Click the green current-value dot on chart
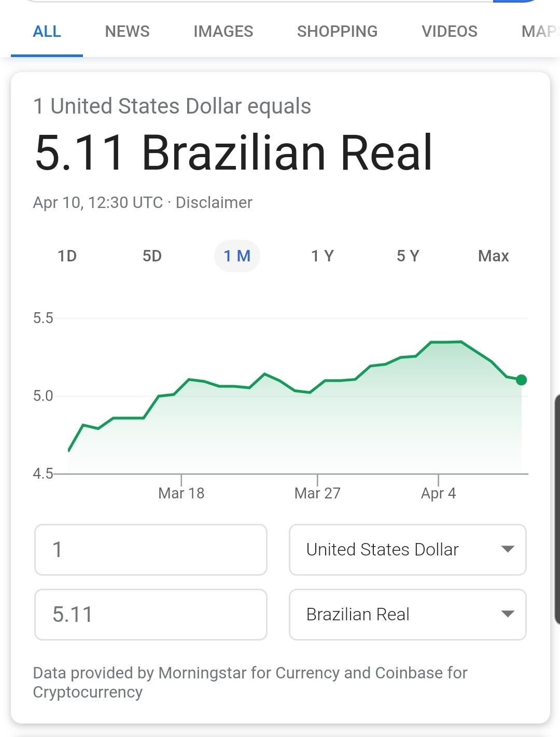This screenshot has width=560, height=737. coord(522,380)
